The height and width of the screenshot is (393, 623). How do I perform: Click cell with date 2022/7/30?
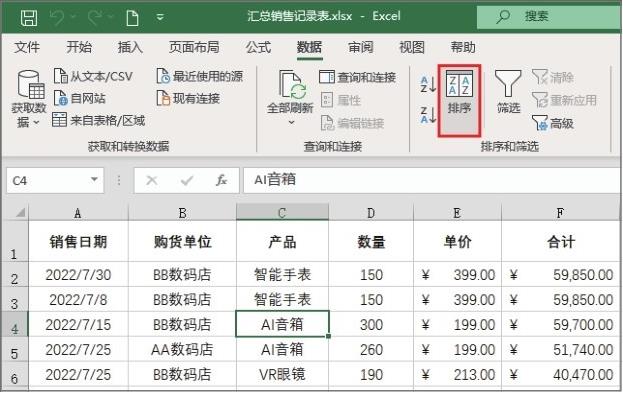tap(78, 275)
